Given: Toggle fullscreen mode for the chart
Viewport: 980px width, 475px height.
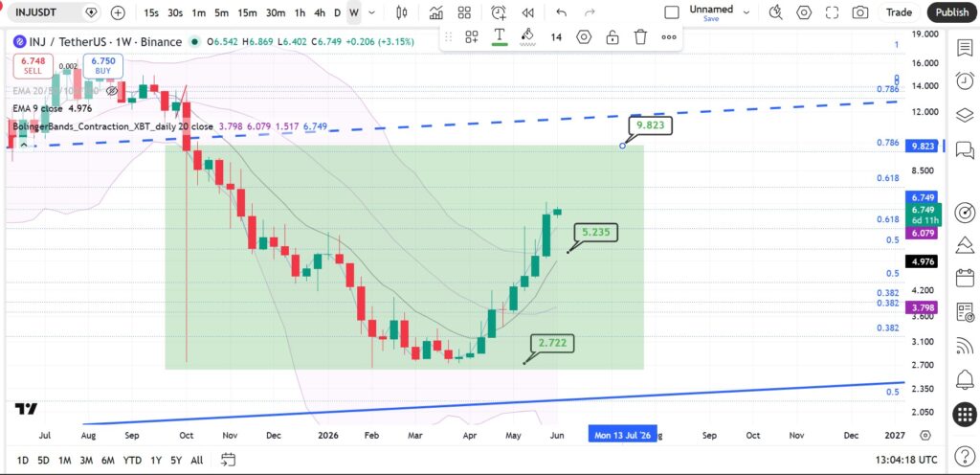Looking at the screenshot, I should [x=832, y=12].
